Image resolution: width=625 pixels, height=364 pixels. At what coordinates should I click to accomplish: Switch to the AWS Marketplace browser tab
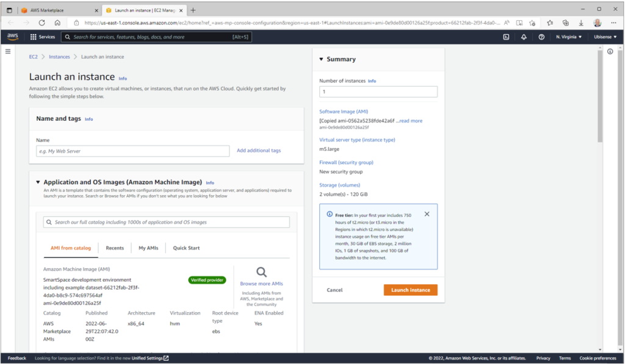pos(60,10)
